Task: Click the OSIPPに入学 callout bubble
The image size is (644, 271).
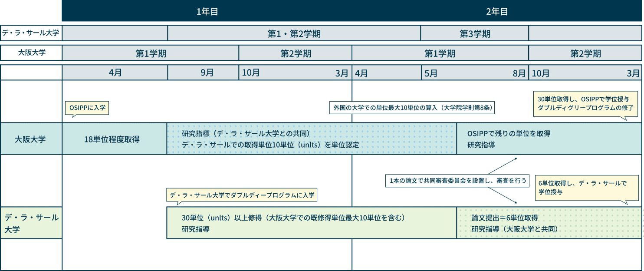Action: tap(86, 108)
